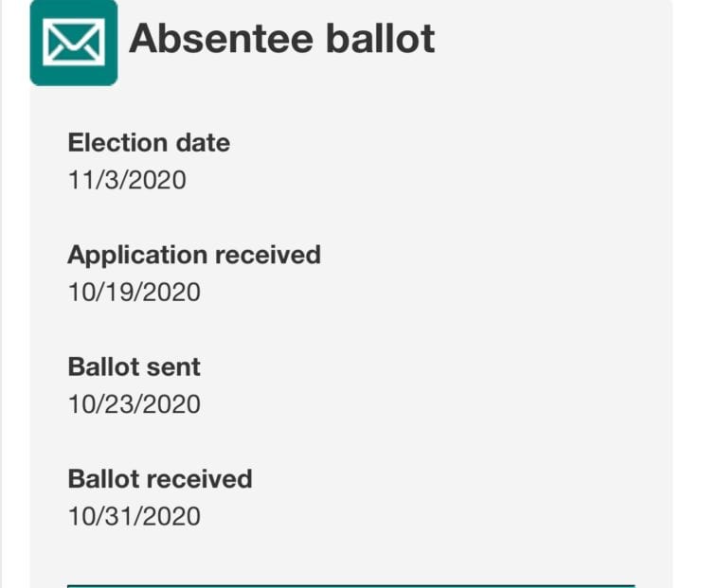
Task: Click the ballot sent date 10/23/2020
Action: coord(134,404)
